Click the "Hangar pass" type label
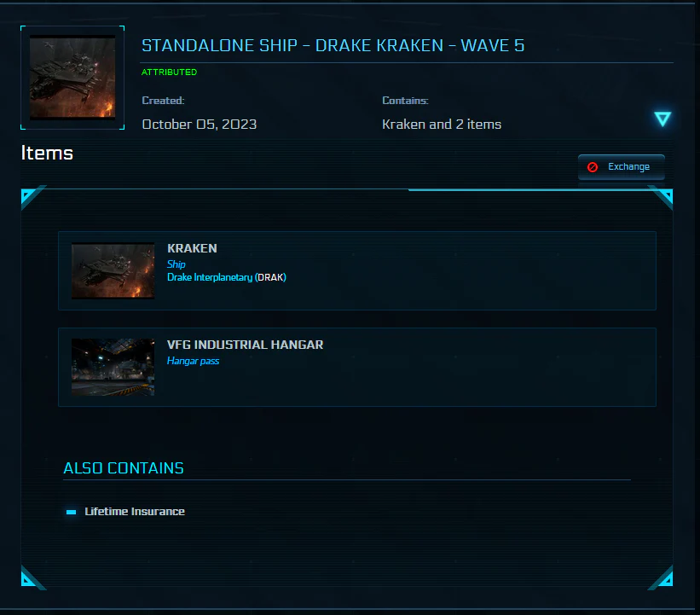 point(193,361)
